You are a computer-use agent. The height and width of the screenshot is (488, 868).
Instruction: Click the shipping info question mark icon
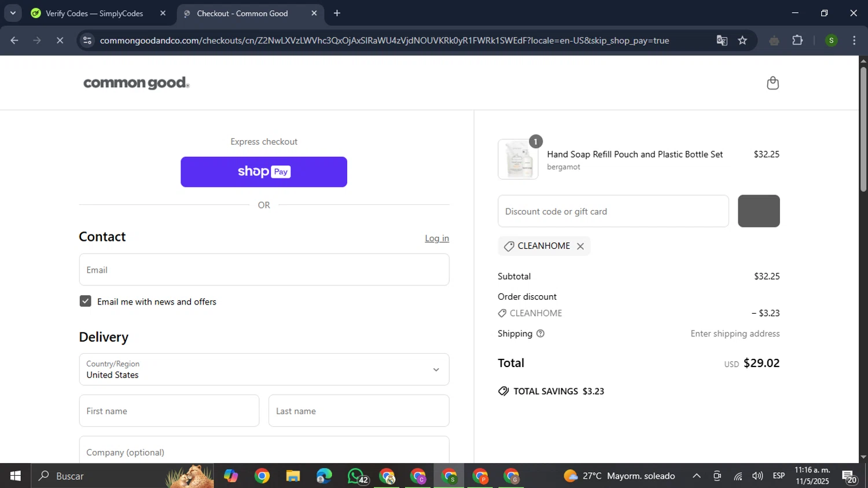(x=540, y=333)
